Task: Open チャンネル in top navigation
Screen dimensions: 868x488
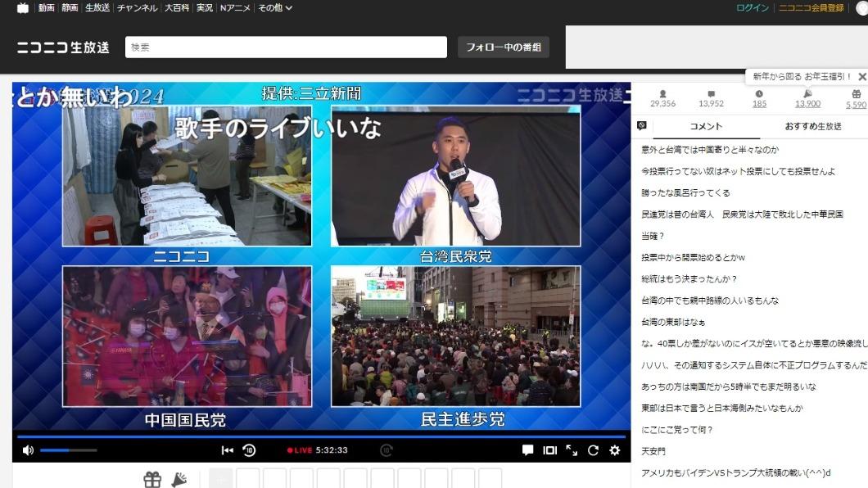Action: [x=138, y=7]
